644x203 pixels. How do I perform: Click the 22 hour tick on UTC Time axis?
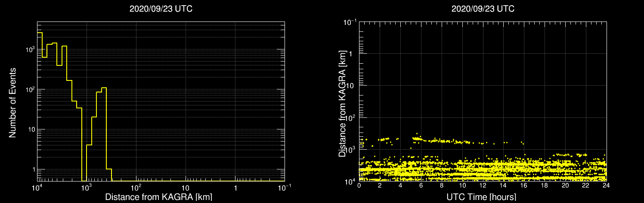[586, 186]
